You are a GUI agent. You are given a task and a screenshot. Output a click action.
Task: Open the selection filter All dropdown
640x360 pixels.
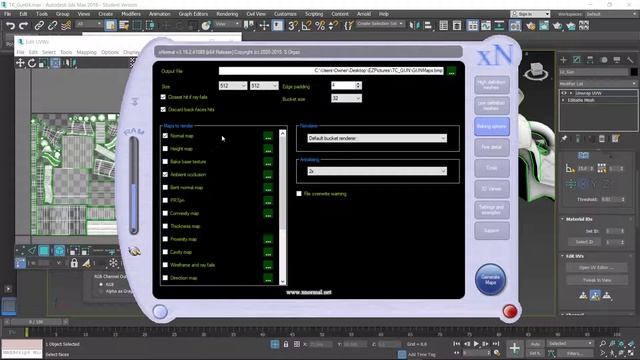89,24
